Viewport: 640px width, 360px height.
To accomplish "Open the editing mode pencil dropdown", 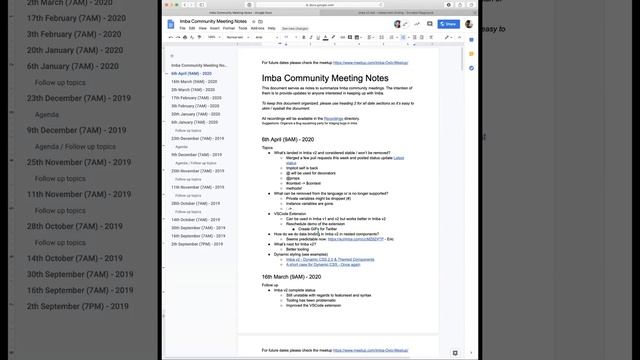I will click(449, 37).
